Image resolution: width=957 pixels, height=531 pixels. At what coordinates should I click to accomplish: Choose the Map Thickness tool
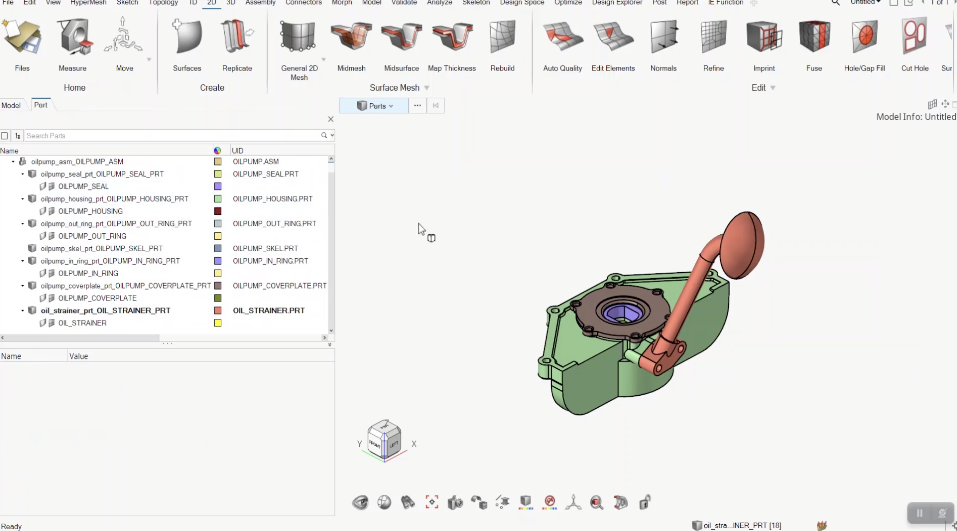coord(452,46)
